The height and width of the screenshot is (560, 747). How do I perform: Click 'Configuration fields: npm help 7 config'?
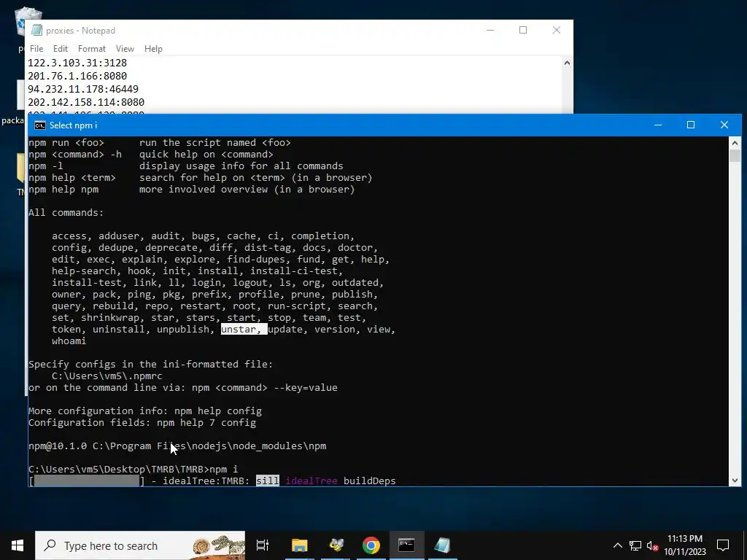click(142, 422)
